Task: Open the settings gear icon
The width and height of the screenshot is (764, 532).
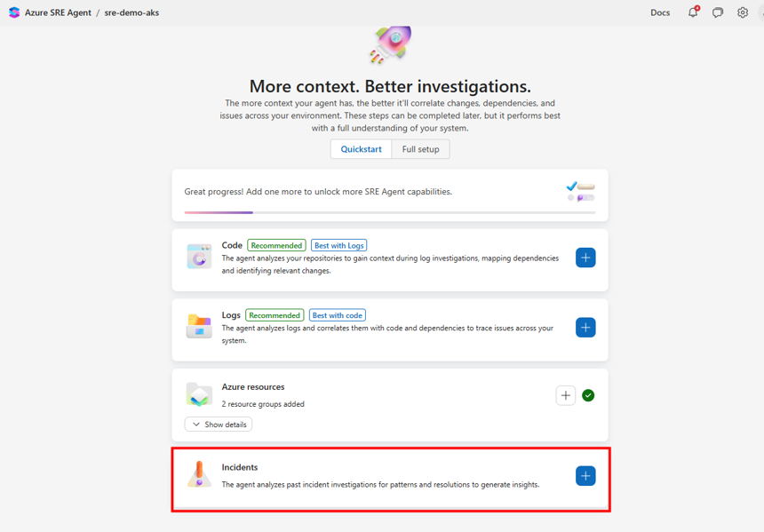Action: coord(743,12)
